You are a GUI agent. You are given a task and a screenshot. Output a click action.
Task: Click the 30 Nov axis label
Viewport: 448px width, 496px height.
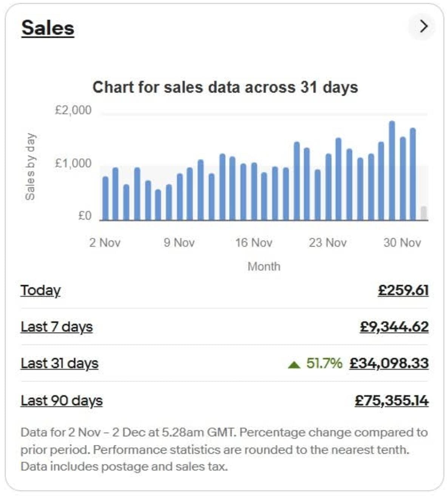pyautogui.click(x=402, y=242)
